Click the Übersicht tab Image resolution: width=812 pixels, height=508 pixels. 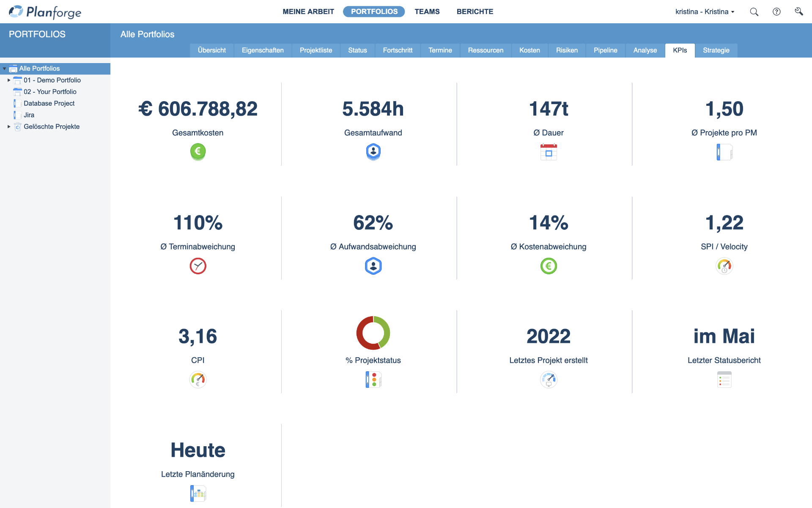point(212,50)
